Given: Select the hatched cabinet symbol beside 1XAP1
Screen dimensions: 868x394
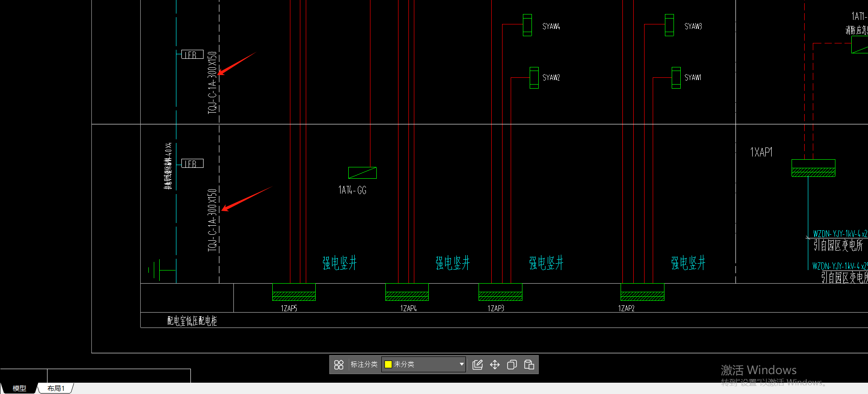Looking at the screenshot, I should [x=813, y=168].
